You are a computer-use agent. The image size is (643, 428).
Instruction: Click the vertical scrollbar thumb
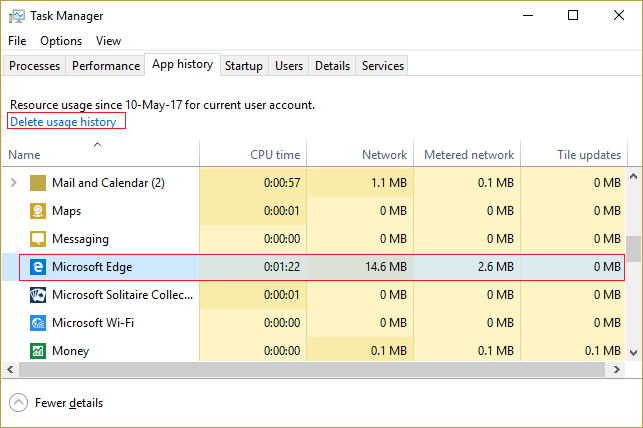coord(634,249)
